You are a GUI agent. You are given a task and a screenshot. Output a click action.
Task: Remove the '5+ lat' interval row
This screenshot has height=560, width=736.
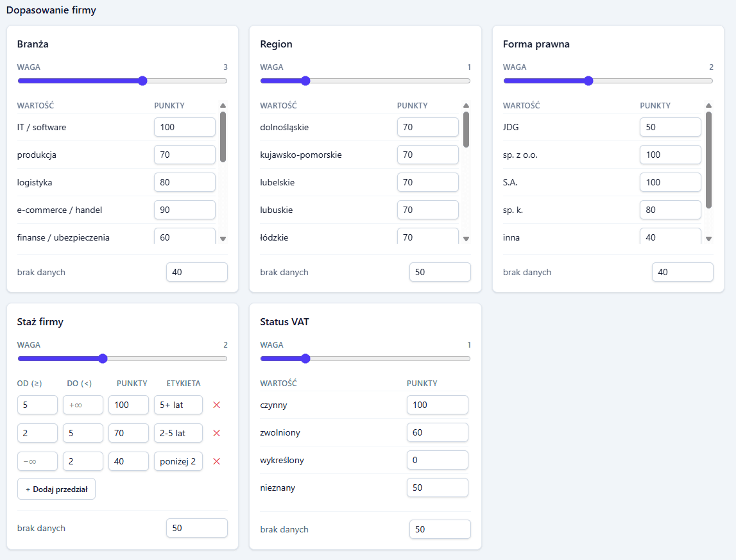pos(216,405)
